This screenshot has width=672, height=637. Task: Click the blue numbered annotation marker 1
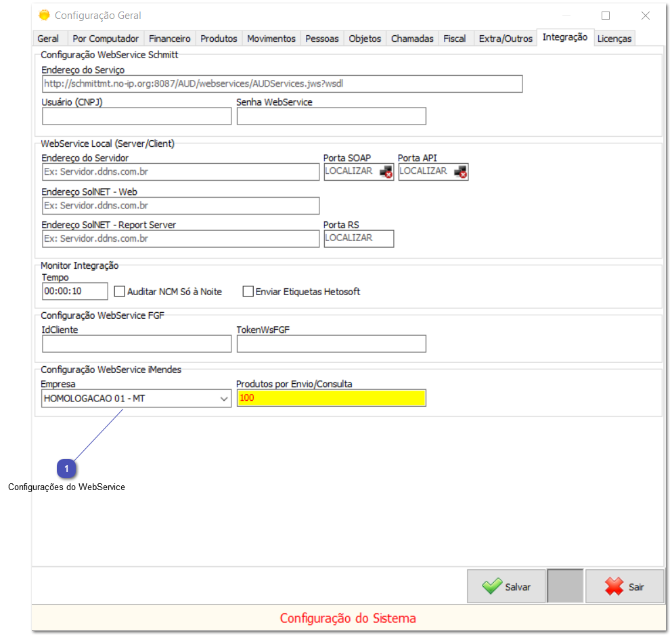[66, 468]
